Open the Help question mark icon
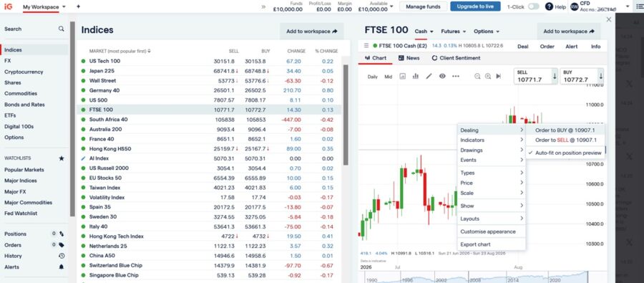 [549, 6]
